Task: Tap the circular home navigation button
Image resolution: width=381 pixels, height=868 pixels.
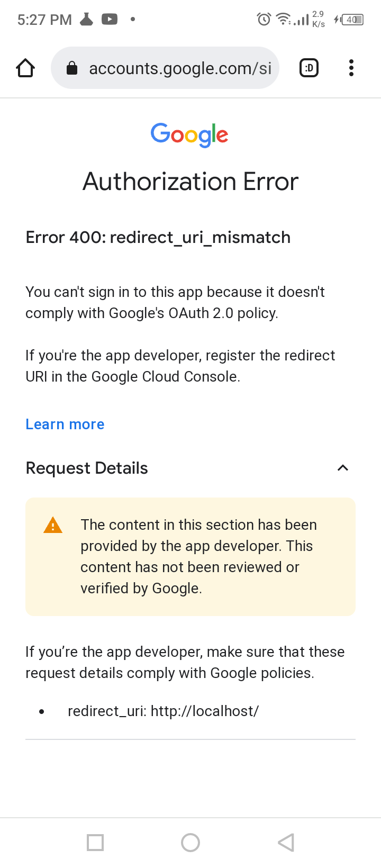Action: click(190, 842)
